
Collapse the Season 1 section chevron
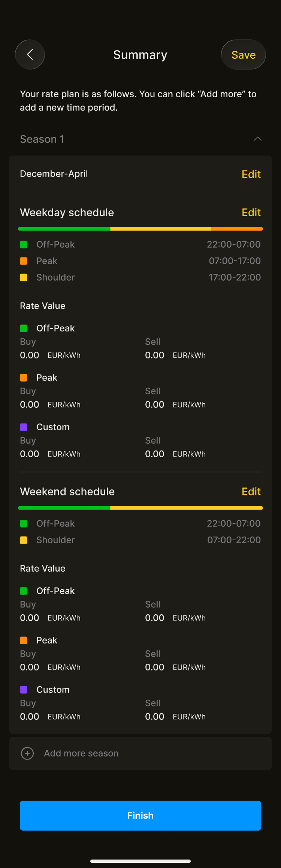tap(257, 139)
